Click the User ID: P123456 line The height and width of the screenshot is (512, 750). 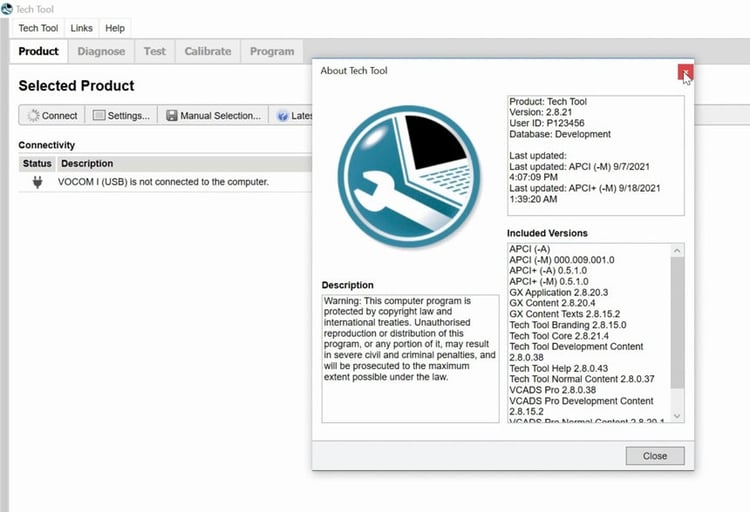point(547,123)
